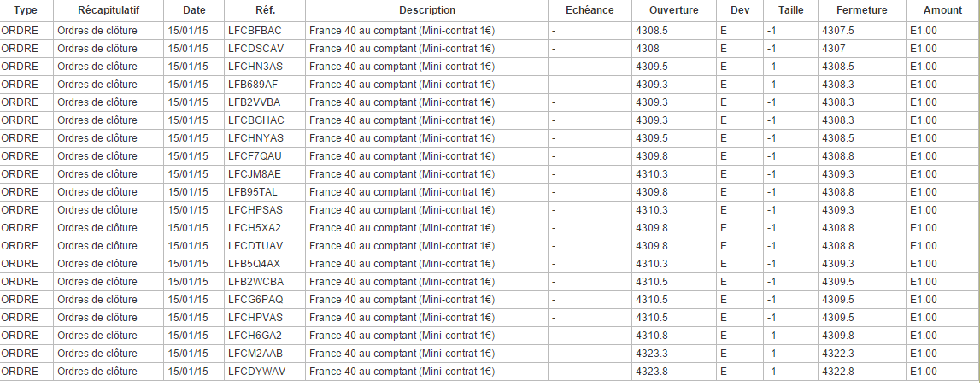The image size is (980, 392).
Task: Select reference LFCBFBAC cell
Action: [x=255, y=30]
